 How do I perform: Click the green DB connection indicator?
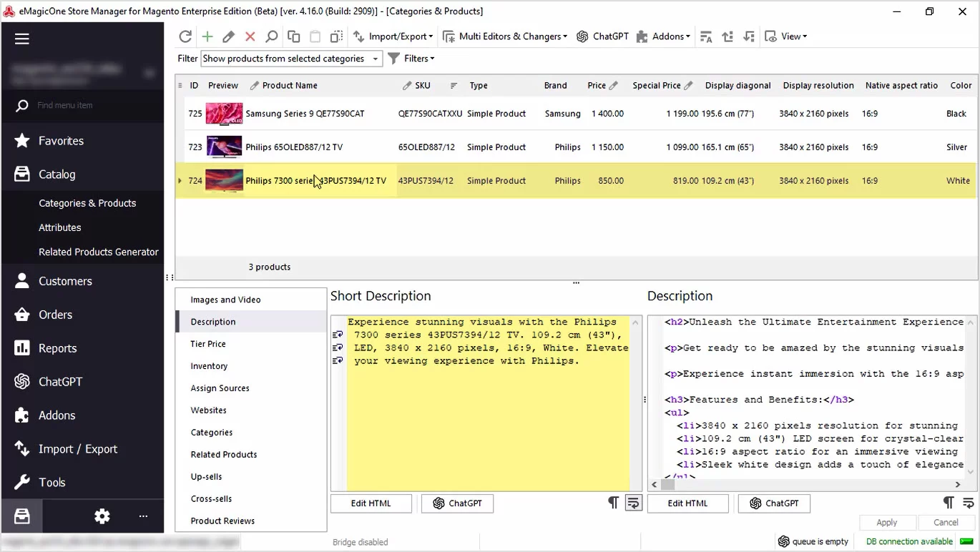(x=966, y=542)
